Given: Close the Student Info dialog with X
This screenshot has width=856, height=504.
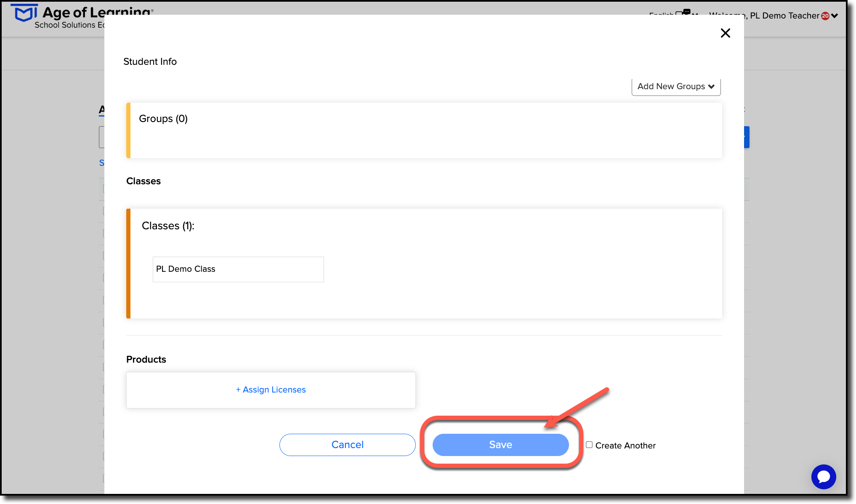Looking at the screenshot, I should pyautogui.click(x=725, y=33).
